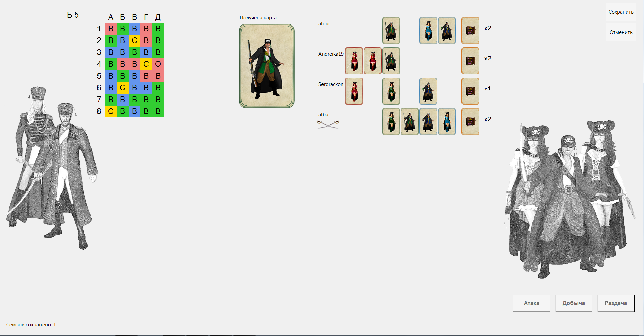Screen dimensions: 644x336
Task: Click the x2 count in algur's row
Action: 487,28
